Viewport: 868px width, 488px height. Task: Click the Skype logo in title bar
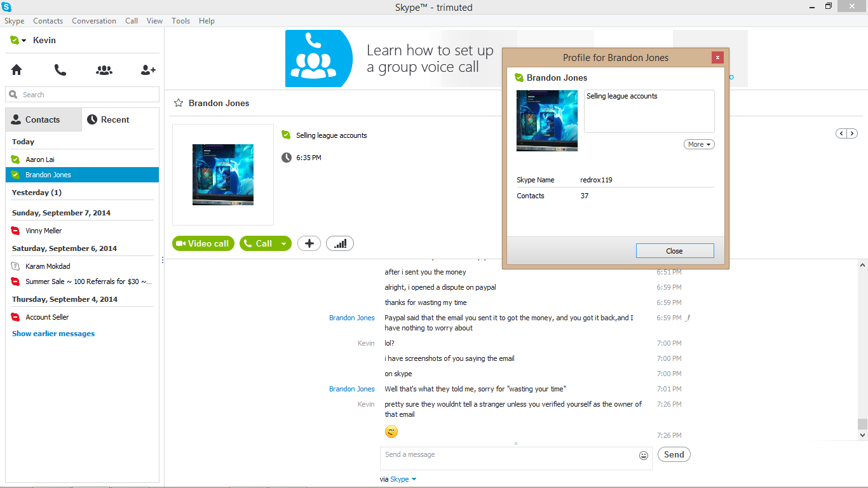[x=6, y=7]
